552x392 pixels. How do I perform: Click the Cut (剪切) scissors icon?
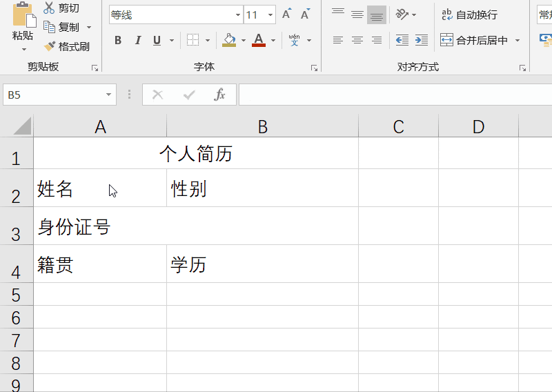pyautogui.click(x=49, y=8)
